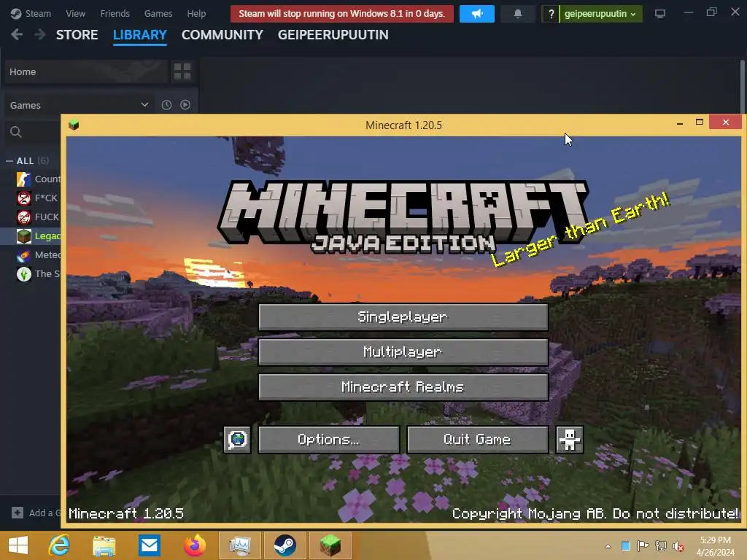The height and width of the screenshot is (560, 747).
Task: Start a Singleplayer game in Minecraft
Action: (x=403, y=317)
